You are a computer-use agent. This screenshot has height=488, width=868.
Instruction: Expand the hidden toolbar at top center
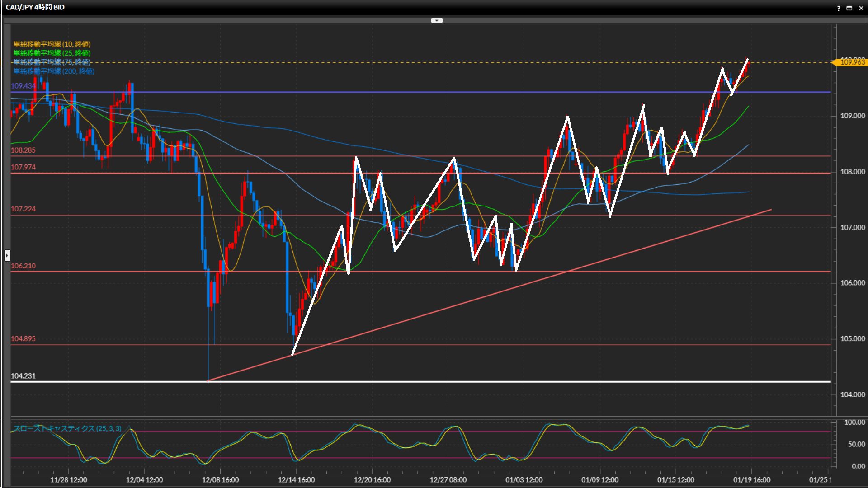(x=437, y=20)
